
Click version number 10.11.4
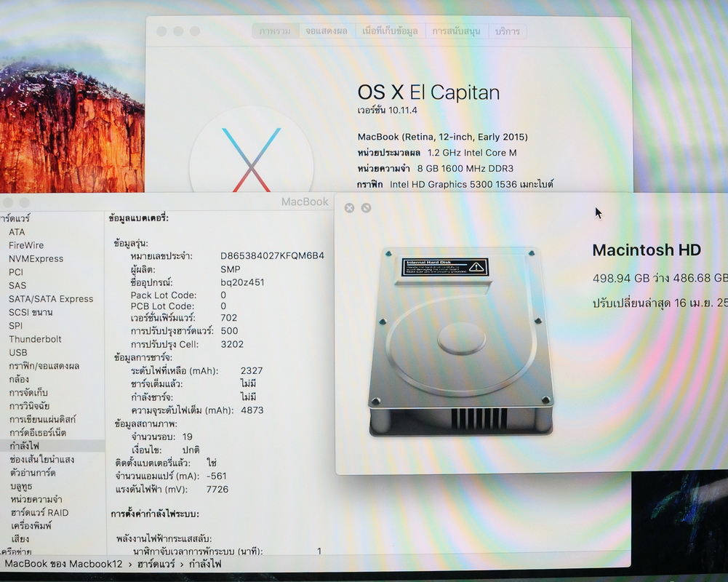(x=402, y=111)
